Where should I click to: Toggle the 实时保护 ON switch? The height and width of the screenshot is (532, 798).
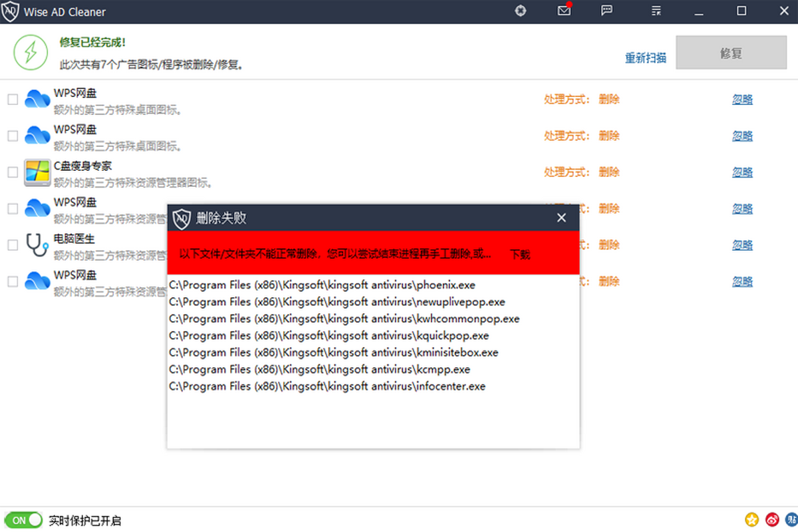[x=23, y=520]
